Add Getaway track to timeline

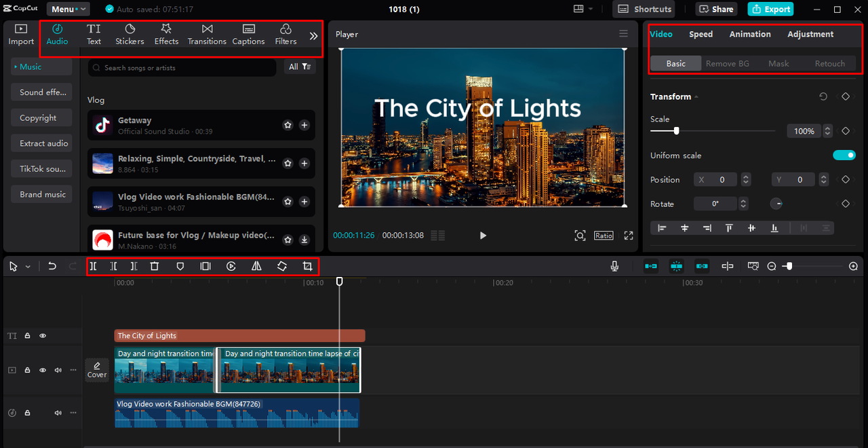[x=304, y=126]
